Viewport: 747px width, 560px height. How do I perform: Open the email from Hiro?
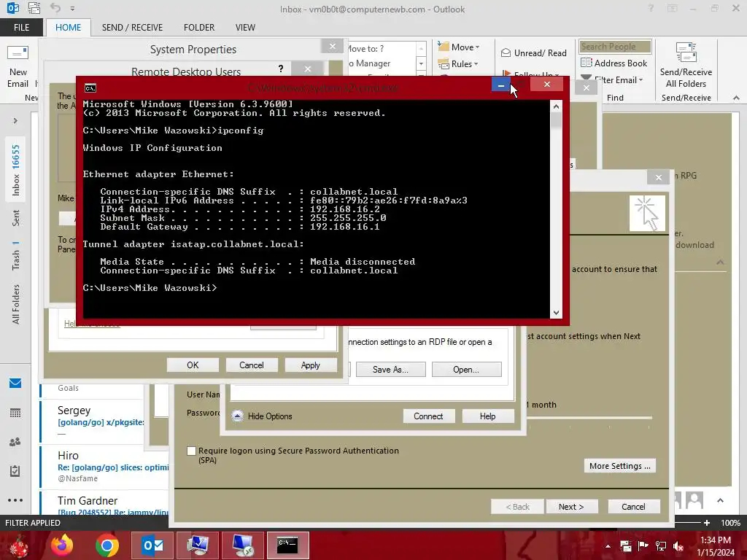coord(105,466)
